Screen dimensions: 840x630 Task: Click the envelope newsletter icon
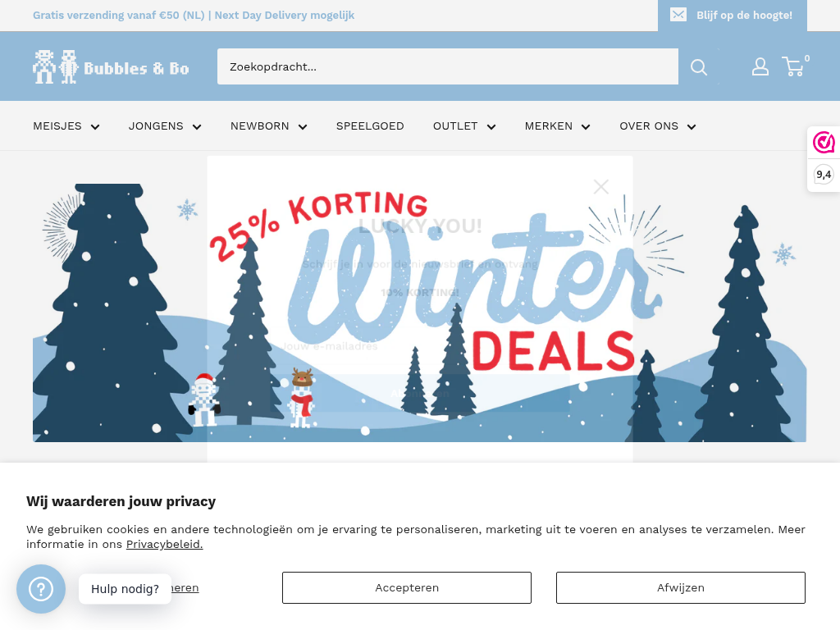coord(678,15)
